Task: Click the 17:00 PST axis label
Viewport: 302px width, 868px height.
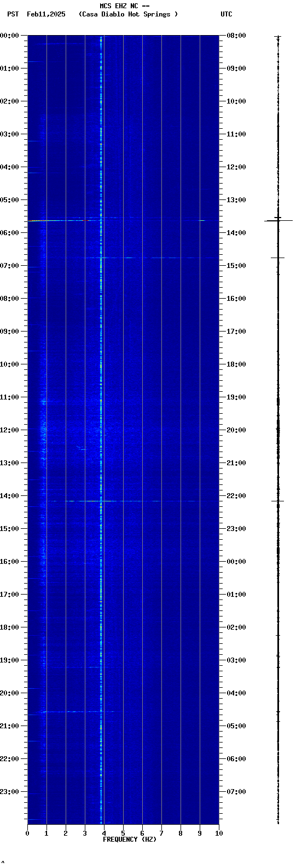Action: pyautogui.click(x=10, y=595)
